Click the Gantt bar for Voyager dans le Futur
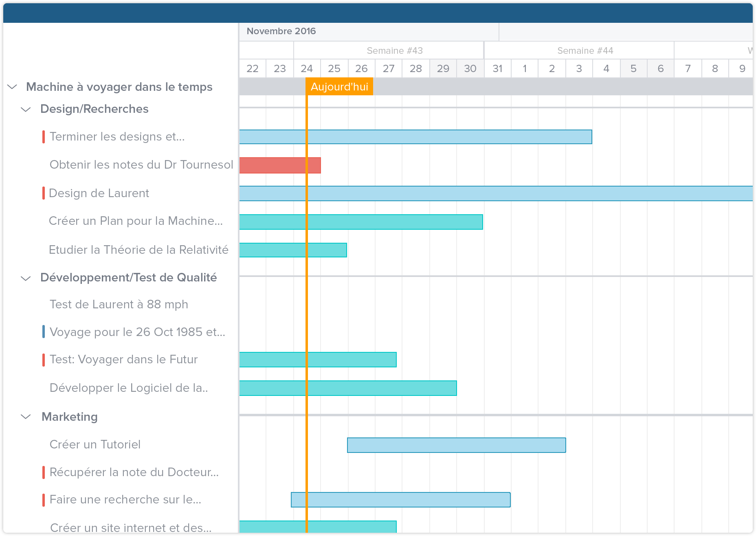The image size is (756, 536). pos(318,360)
